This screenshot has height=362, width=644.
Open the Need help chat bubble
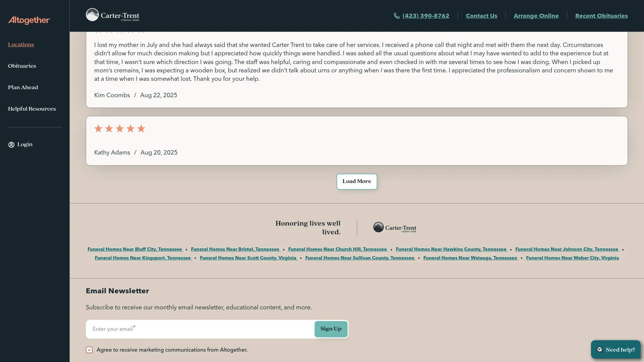(615, 349)
